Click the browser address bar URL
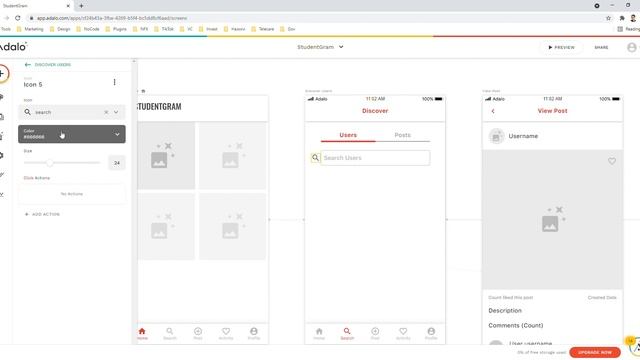The image size is (640, 360). (112, 18)
